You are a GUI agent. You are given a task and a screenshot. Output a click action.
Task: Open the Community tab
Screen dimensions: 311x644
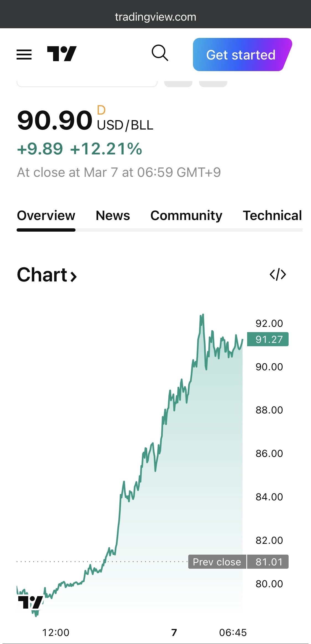click(x=186, y=216)
